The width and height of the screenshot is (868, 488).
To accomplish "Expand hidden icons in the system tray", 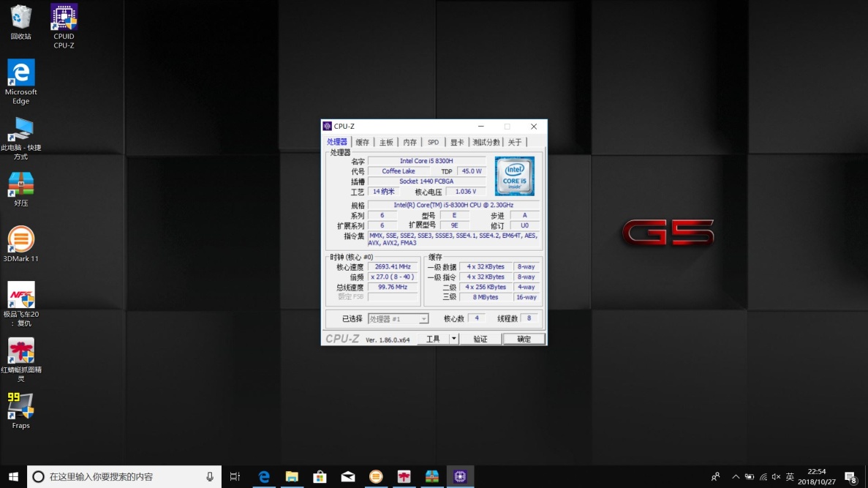I will 736,476.
